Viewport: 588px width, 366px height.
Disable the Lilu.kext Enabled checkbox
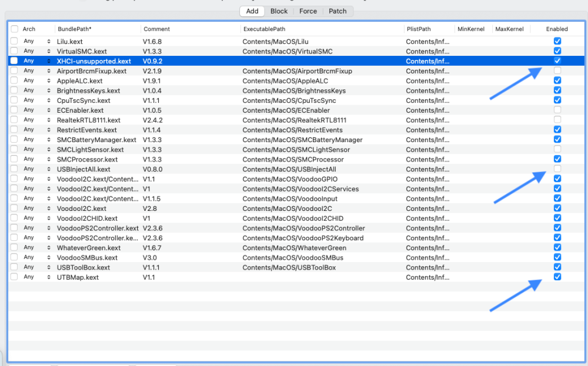click(557, 41)
